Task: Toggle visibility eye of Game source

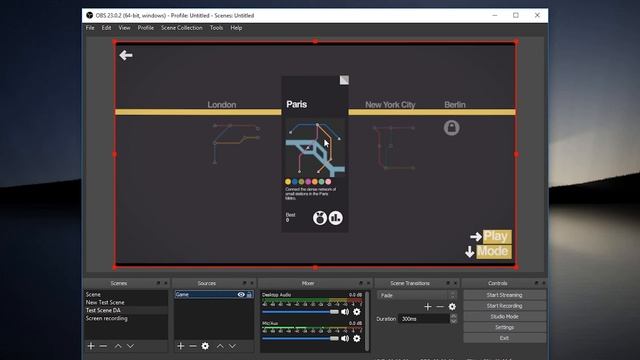Action: (x=241, y=294)
